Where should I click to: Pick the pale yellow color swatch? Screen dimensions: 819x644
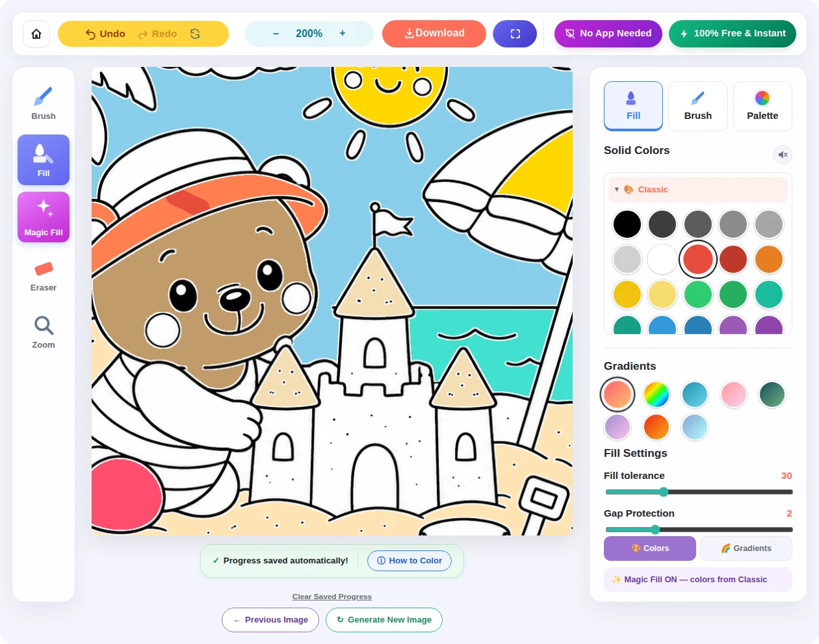pos(662,294)
